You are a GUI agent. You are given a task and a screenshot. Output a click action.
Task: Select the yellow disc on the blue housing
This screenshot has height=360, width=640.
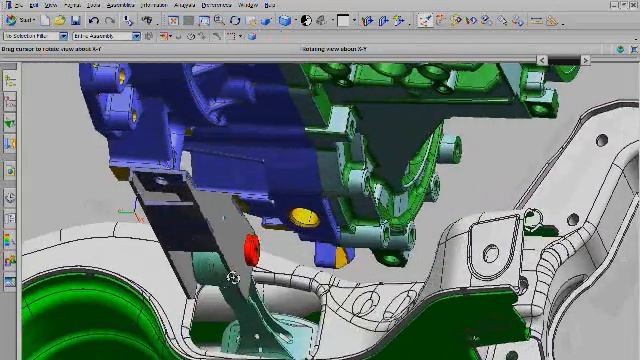pos(304,217)
